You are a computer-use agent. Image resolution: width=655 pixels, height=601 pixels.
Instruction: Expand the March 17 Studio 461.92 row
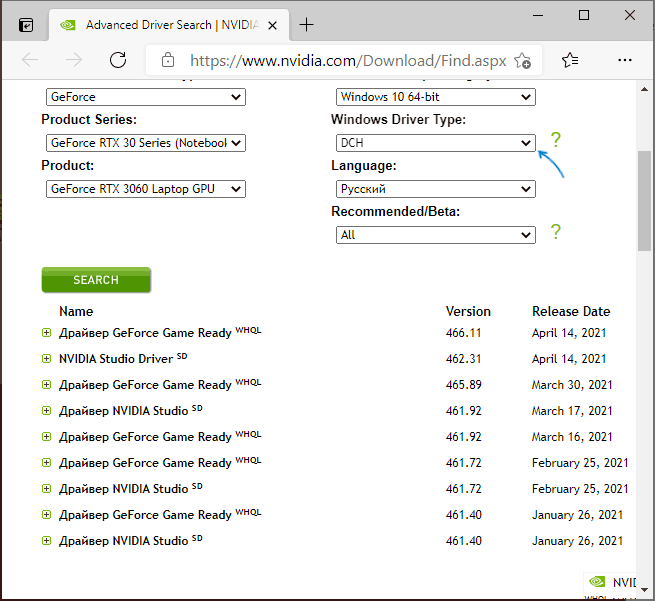pos(46,411)
